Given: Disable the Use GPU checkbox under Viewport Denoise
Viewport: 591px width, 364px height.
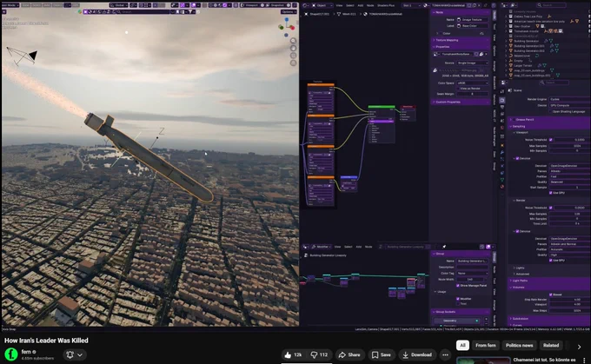Looking at the screenshot, I should [551, 193].
